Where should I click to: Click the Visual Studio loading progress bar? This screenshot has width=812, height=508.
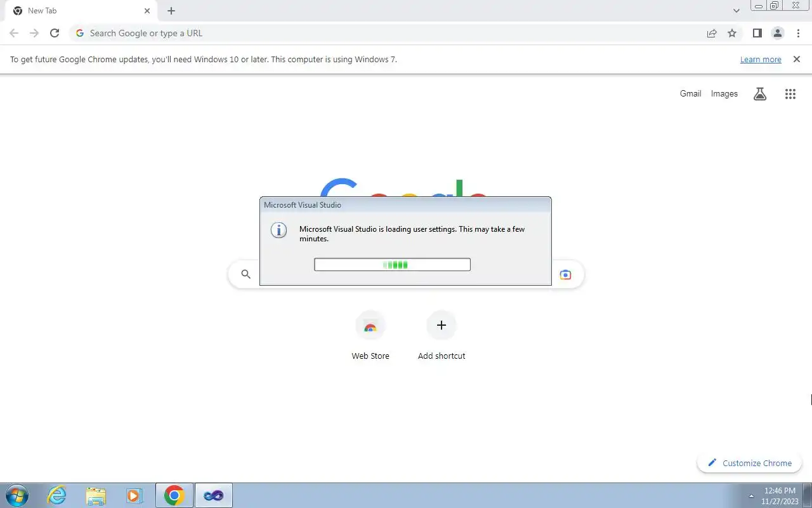[392, 265]
